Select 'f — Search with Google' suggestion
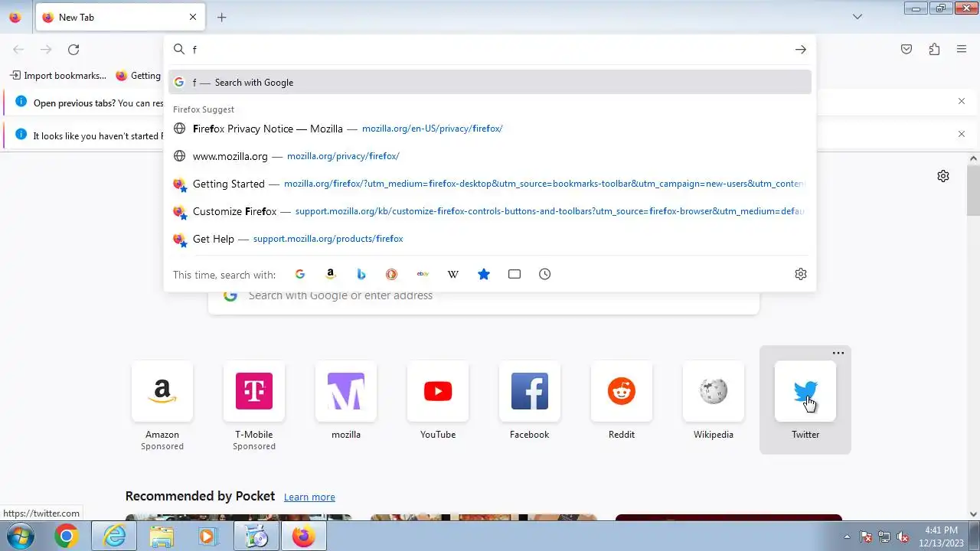Screen dimensions: 980x551 490,82
